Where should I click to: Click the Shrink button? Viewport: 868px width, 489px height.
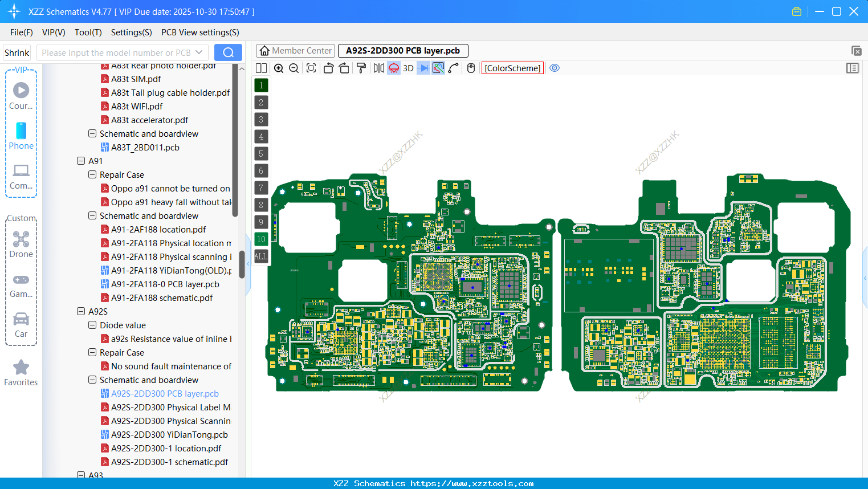pos(17,52)
